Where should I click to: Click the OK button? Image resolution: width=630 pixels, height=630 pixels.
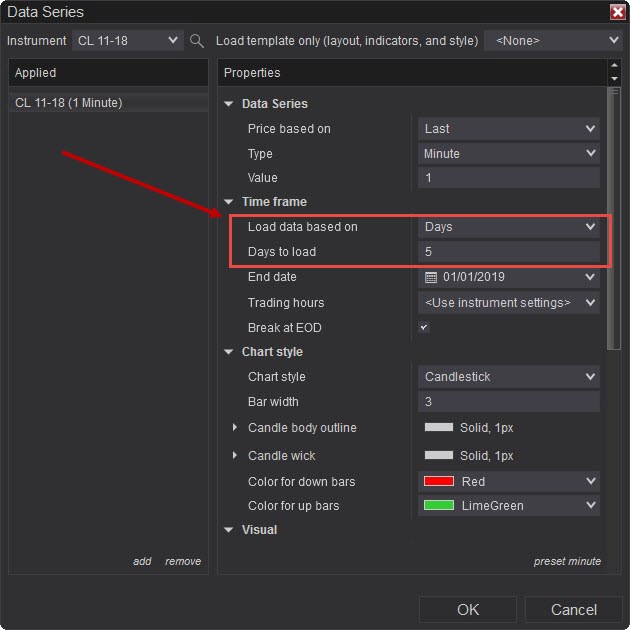coord(468,610)
